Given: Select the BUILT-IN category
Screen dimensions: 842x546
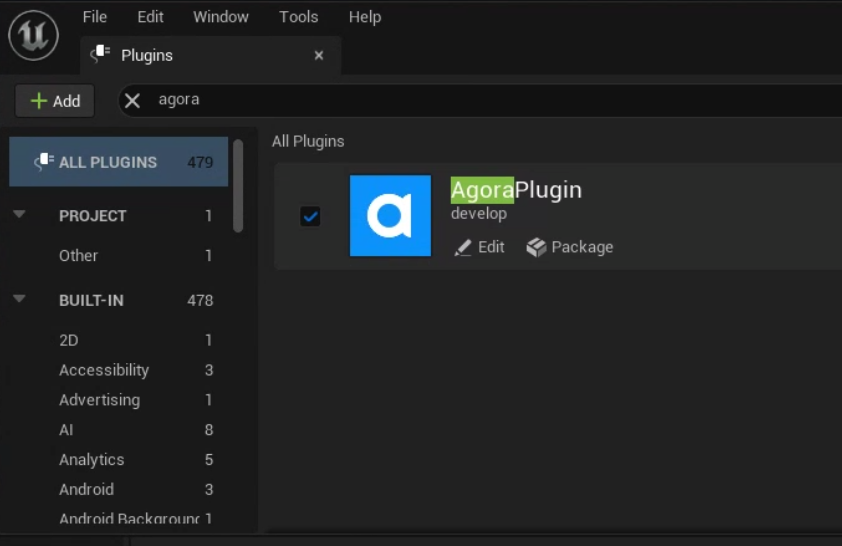Looking at the screenshot, I should pyautogui.click(x=119, y=300).
